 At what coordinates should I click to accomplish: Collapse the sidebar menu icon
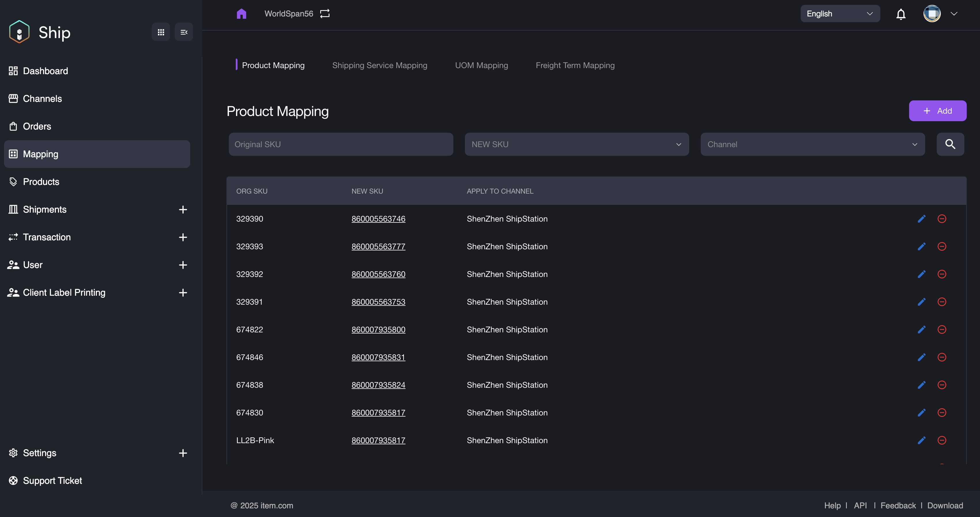pos(184,32)
